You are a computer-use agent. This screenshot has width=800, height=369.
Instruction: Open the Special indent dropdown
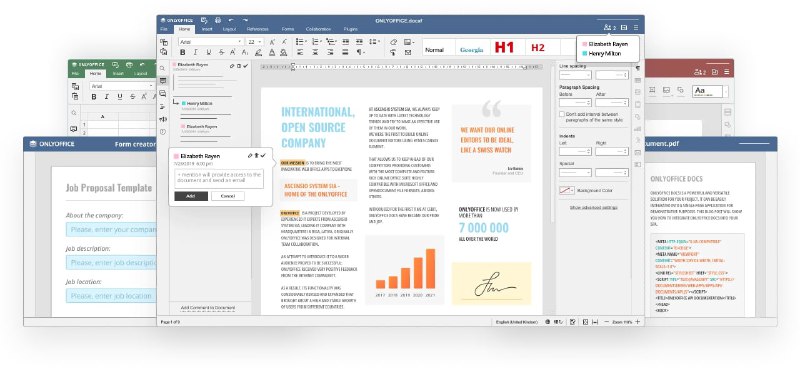575,173
